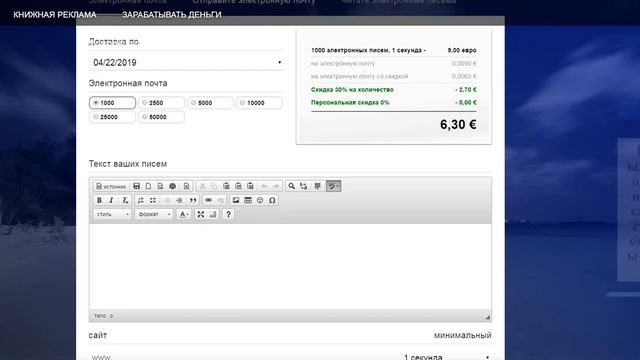Open the КНИЖНАЯ РЕКЛАМА menu item
This screenshot has height=360, width=640.
[x=55, y=15]
